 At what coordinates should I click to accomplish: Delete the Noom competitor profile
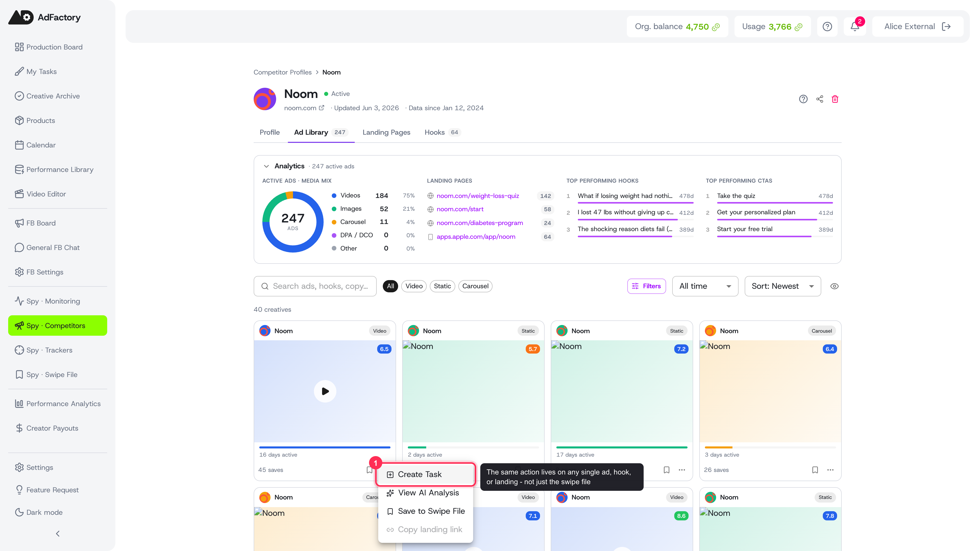coord(835,99)
